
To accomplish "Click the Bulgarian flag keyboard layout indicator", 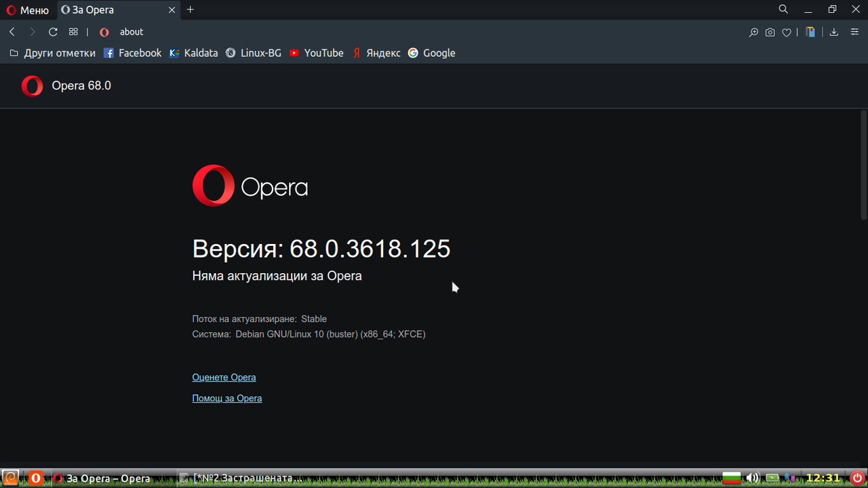I will [731, 478].
